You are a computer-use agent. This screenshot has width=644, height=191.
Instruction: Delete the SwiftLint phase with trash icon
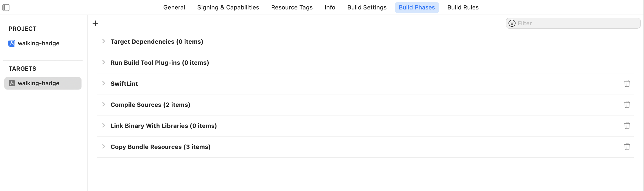pyautogui.click(x=627, y=83)
